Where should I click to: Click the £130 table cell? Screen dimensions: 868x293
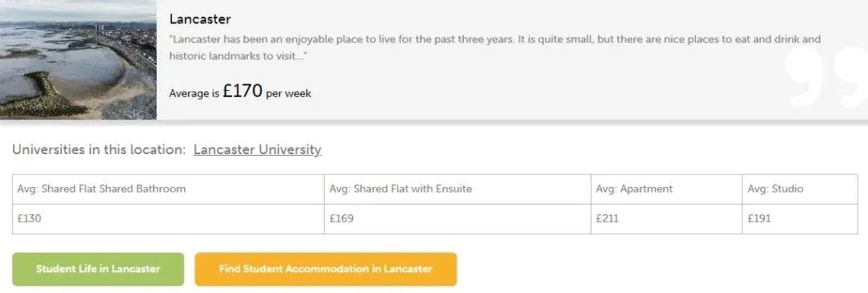pos(168,219)
